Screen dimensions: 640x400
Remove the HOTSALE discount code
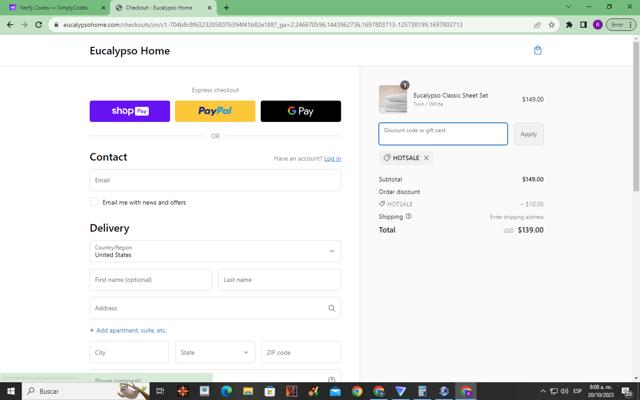(426, 158)
